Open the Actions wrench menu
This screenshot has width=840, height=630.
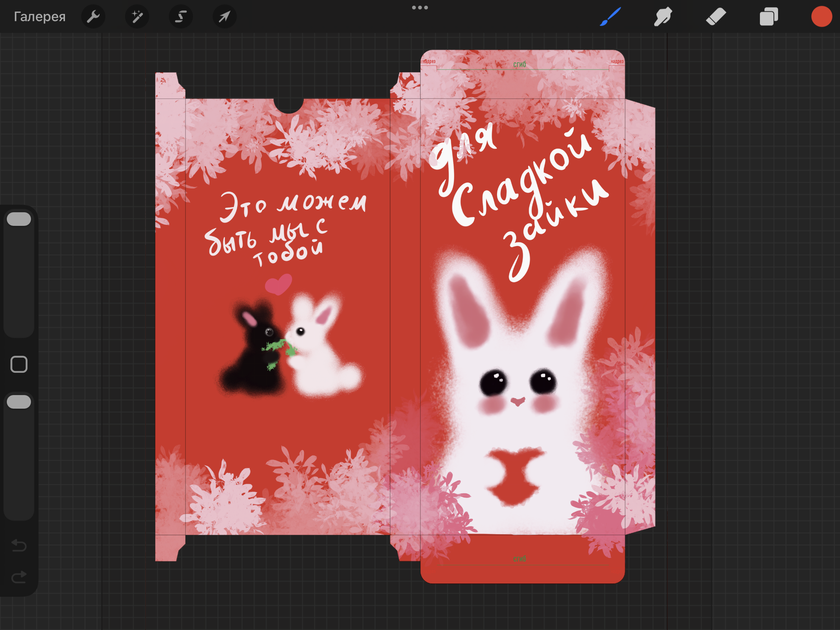click(93, 17)
